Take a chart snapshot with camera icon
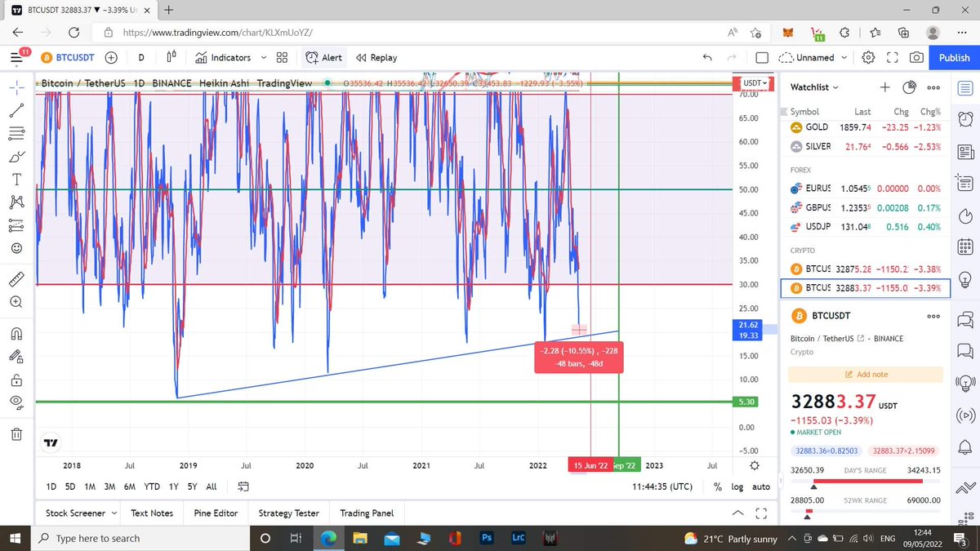This screenshot has width=980, height=551. pyautogui.click(x=916, y=57)
